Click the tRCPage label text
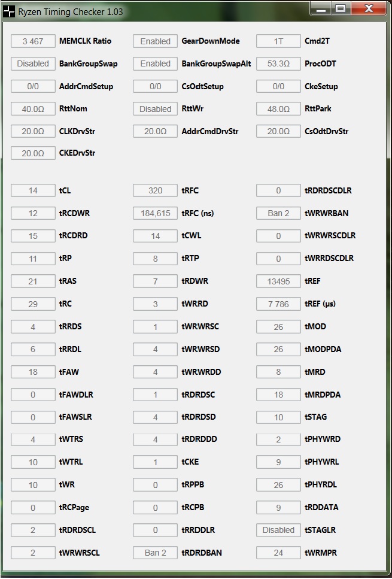The image size is (392, 579). 74,507
